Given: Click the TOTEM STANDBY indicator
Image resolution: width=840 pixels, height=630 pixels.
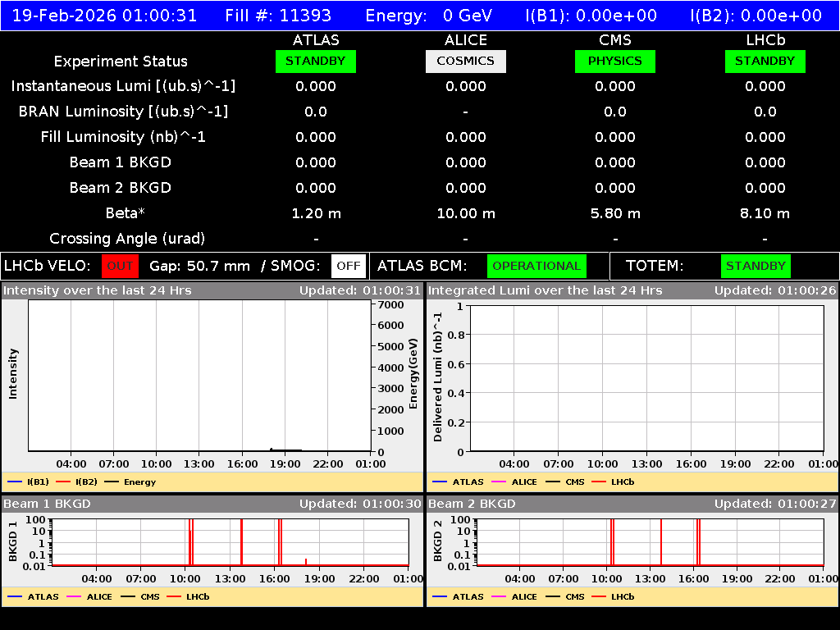Looking at the screenshot, I should 755,266.
